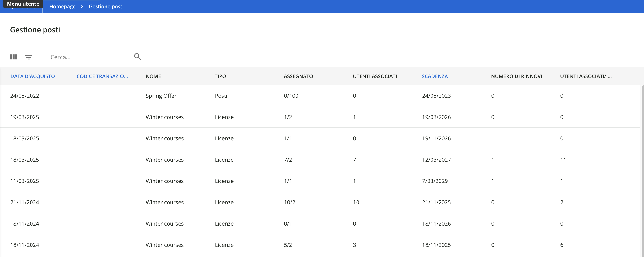Click the Nome column header
Viewport: 644px width, 257px height.
coord(153,76)
